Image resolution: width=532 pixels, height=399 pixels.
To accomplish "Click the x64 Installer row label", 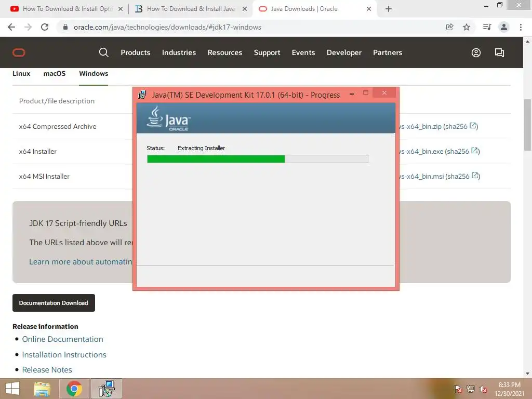I will click(x=37, y=151).
